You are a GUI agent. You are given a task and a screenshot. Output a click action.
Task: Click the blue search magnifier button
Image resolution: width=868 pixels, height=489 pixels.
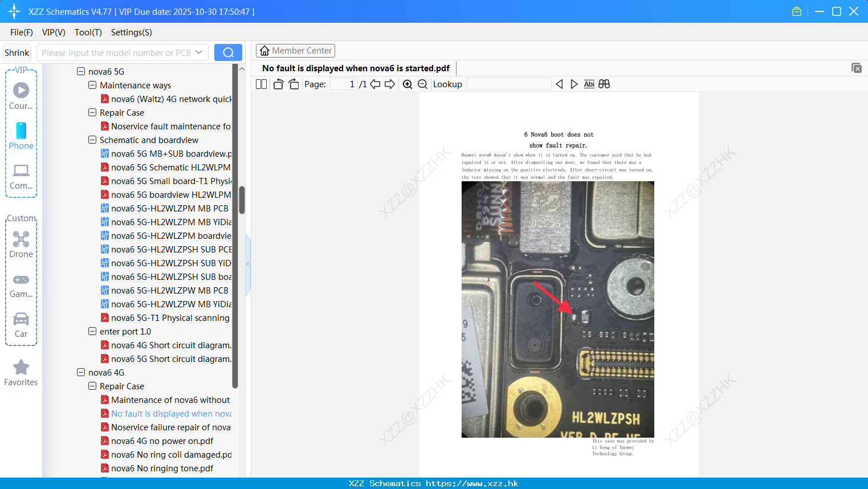(x=228, y=52)
